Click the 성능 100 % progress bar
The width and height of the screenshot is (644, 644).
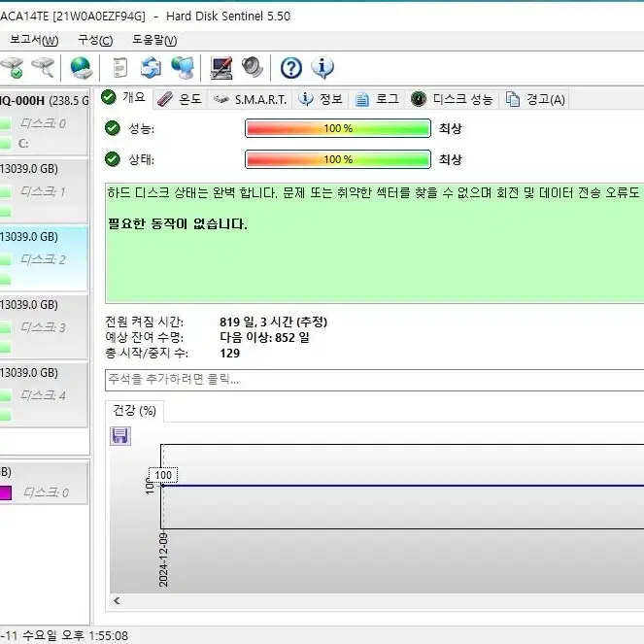tap(338, 128)
